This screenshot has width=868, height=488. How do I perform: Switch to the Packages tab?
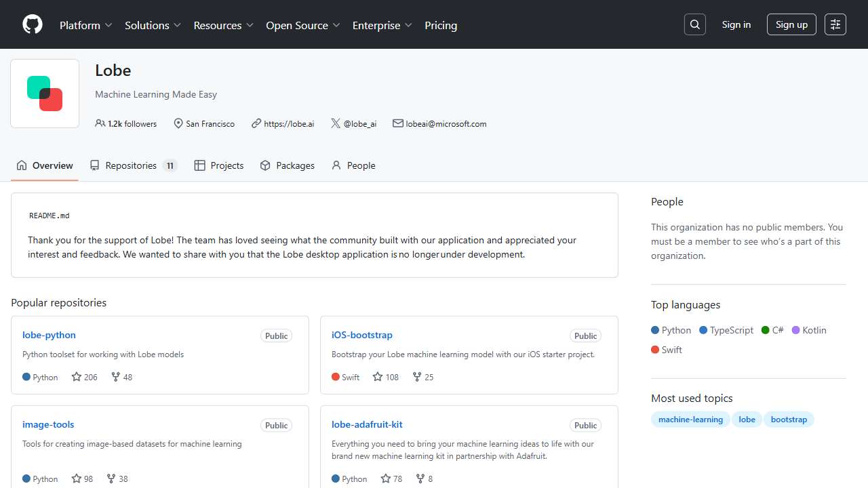point(288,165)
